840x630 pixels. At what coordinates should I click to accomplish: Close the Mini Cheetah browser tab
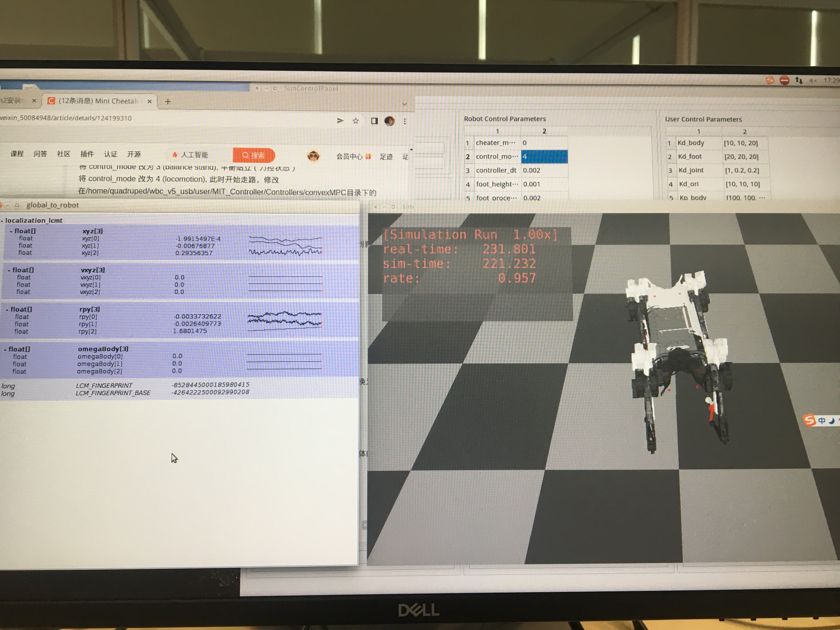(x=149, y=101)
